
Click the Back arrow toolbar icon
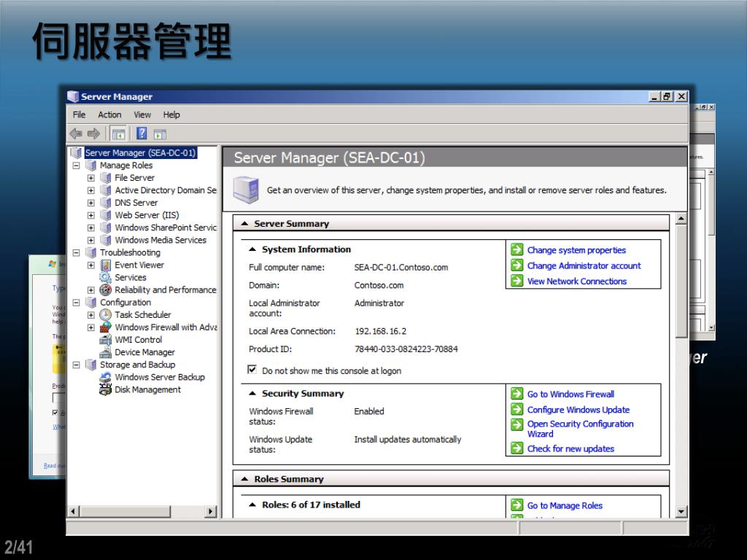76,134
